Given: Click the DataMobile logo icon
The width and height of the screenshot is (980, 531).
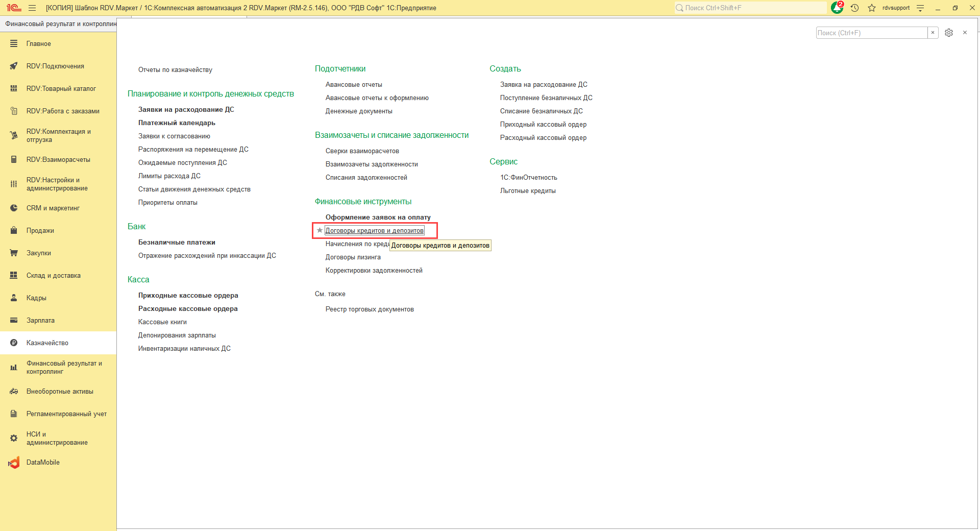Looking at the screenshot, I should coord(14,463).
